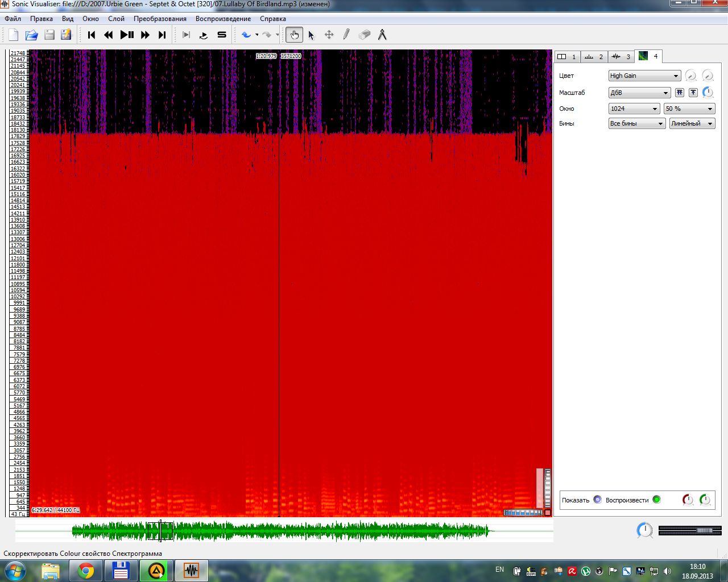Viewport: 728px width, 582px height.
Task: Select the Edit move tool icon
Action: pyautogui.click(x=329, y=35)
